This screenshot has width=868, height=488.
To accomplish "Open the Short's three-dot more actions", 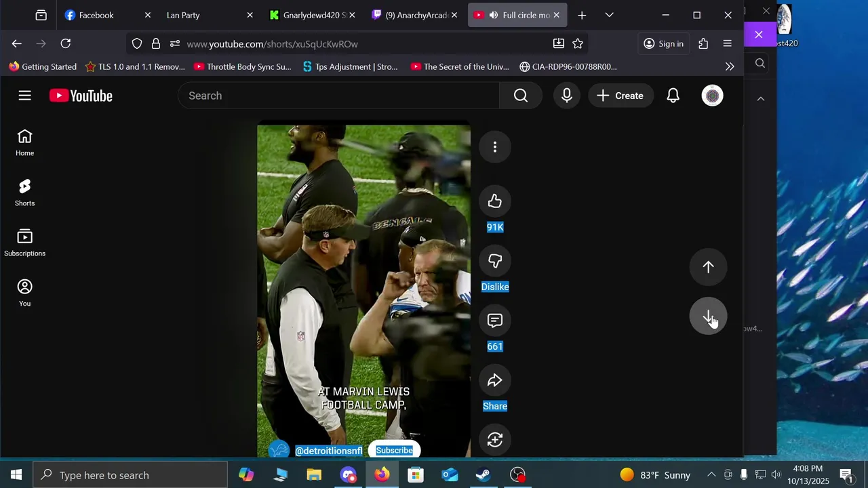I will pos(495,147).
